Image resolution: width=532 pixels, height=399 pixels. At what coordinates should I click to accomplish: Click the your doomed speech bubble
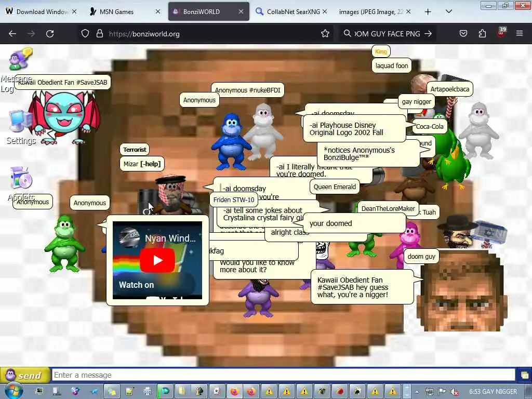354,223
